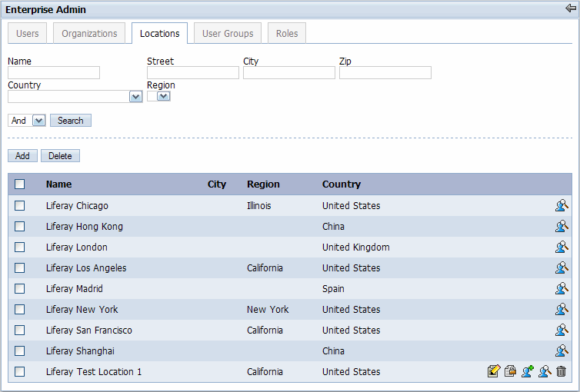
Task: Focus the Name input field
Action: [54, 72]
